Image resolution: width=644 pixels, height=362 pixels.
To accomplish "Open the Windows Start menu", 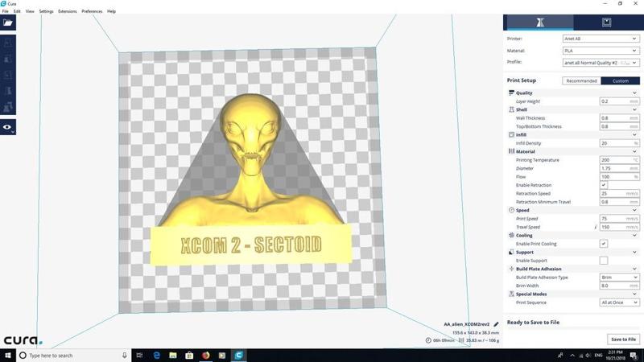I will [x=8, y=356].
